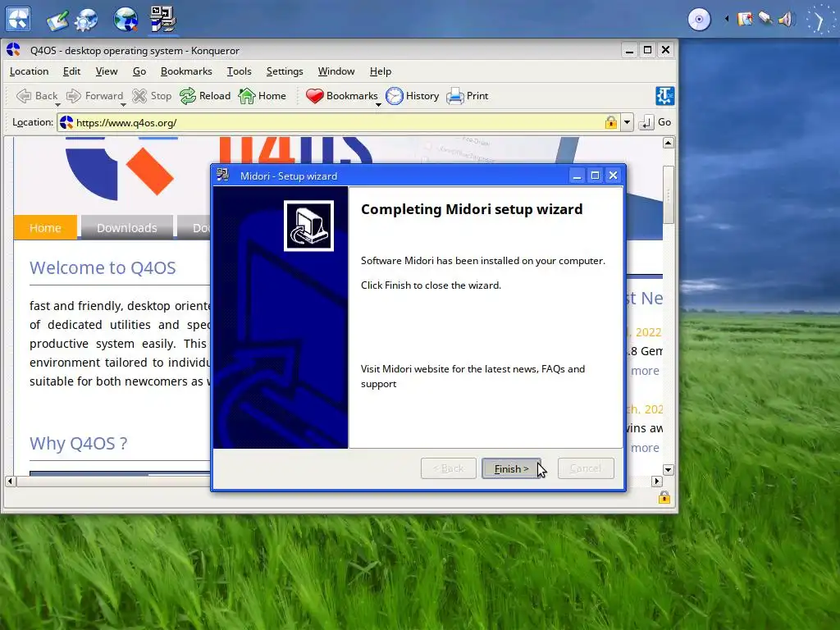Click the horizontal scroll-right arrow
Image resolution: width=840 pixels, height=630 pixels.
coord(657,481)
